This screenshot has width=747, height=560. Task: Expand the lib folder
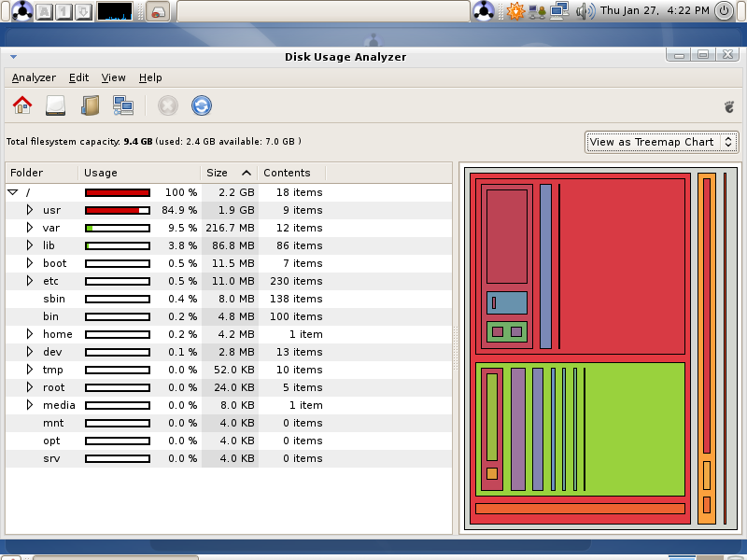(30, 245)
